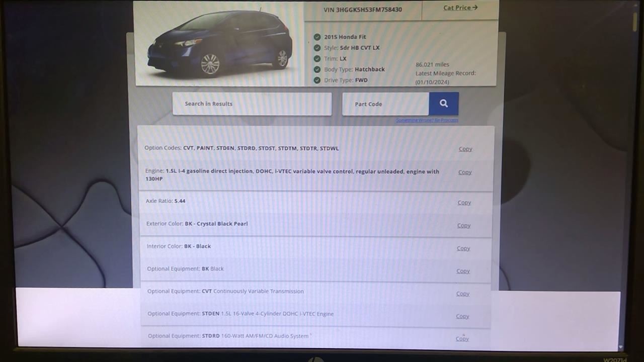Viewport: 644px width, 362px height.
Task: Click the green checkmark beside 2015 Honda Fit
Action: pyautogui.click(x=317, y=37)
